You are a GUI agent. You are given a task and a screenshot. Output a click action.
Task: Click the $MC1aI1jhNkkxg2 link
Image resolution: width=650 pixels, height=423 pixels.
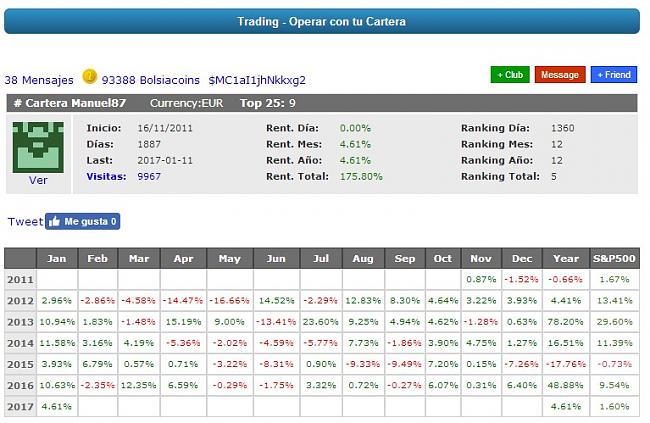257,79
